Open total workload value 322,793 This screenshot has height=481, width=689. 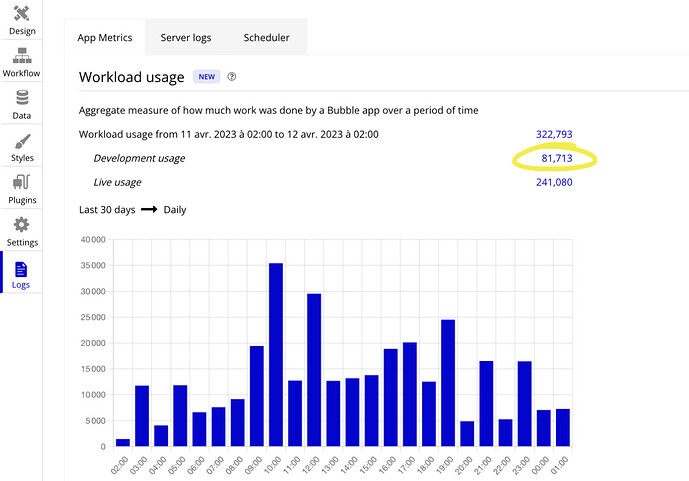pyautogui.click(x=554, y=134)
